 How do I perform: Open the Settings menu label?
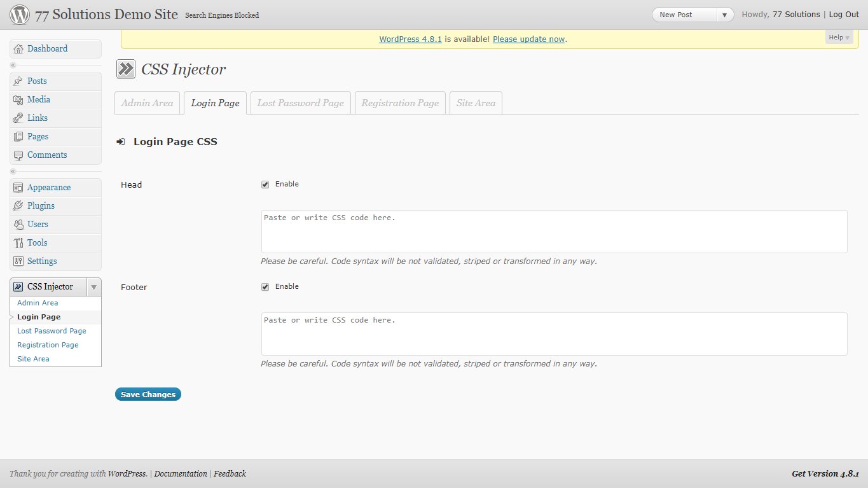click(42, 261)
